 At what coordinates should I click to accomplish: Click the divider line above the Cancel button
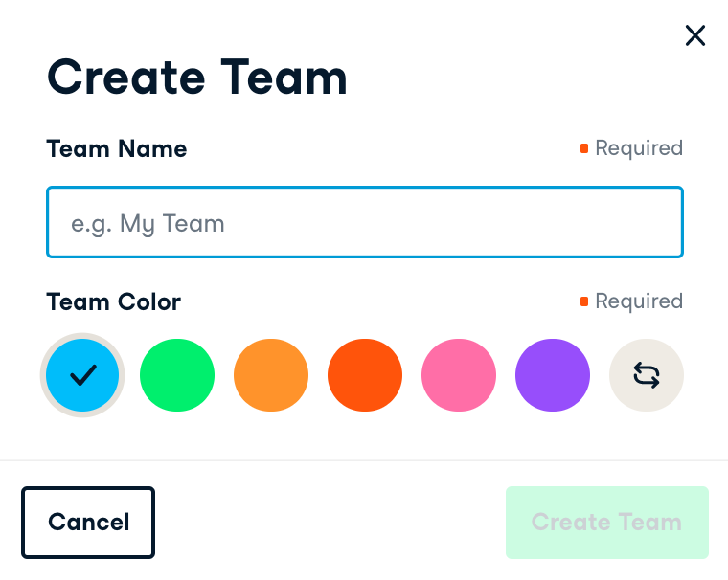click(x=364, y=460)
